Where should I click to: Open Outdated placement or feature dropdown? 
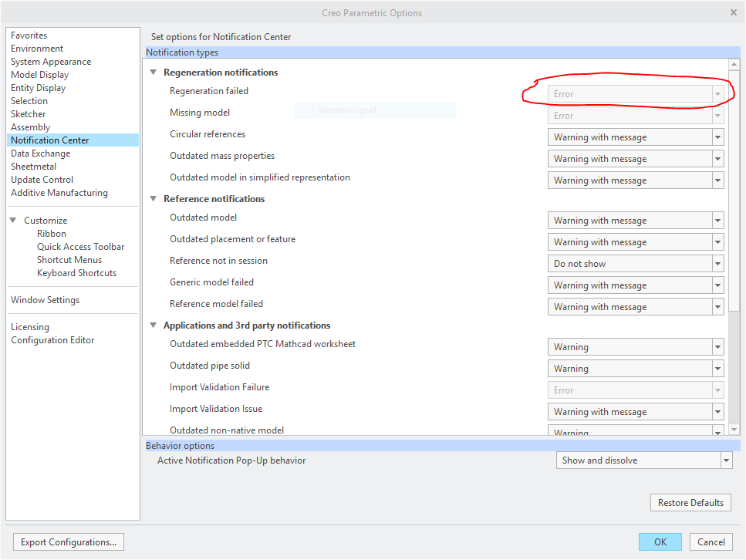(636, 242)
